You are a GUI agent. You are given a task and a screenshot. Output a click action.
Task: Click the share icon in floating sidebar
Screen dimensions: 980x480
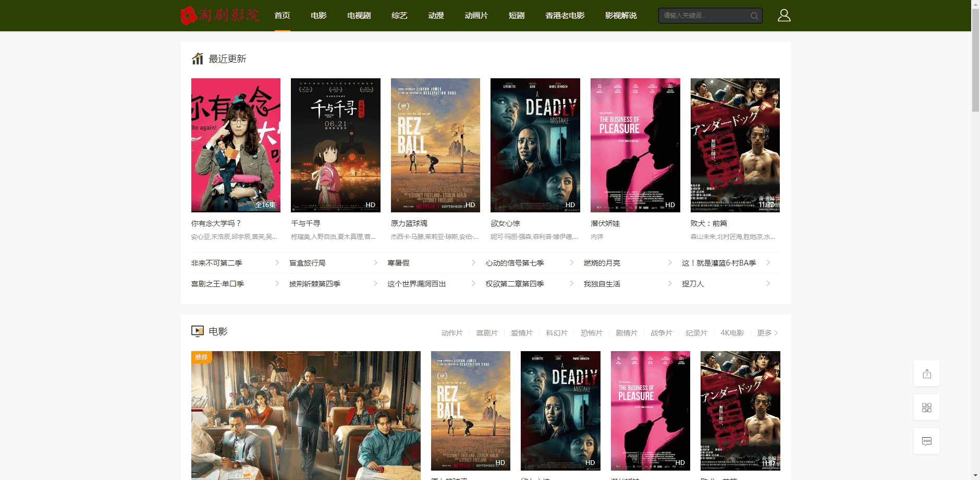coord(927,374)
